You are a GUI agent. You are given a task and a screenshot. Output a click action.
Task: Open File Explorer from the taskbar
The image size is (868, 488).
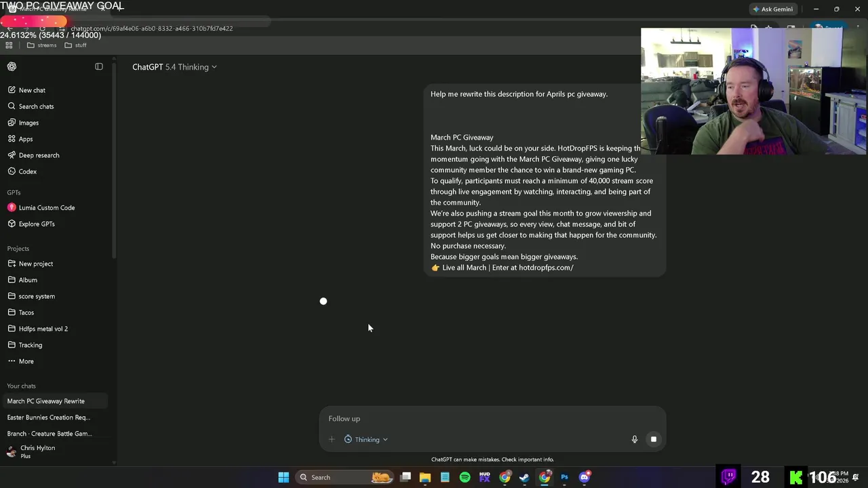(x=425, y=477)
